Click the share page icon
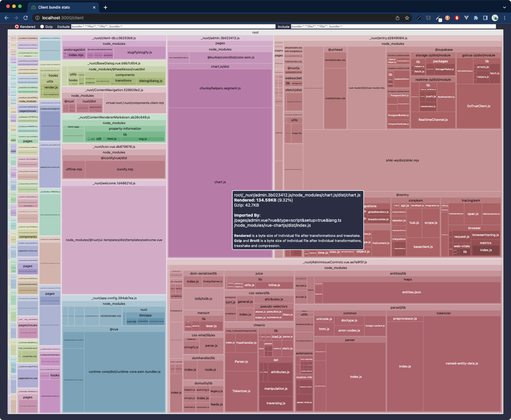 pos(398,18)
